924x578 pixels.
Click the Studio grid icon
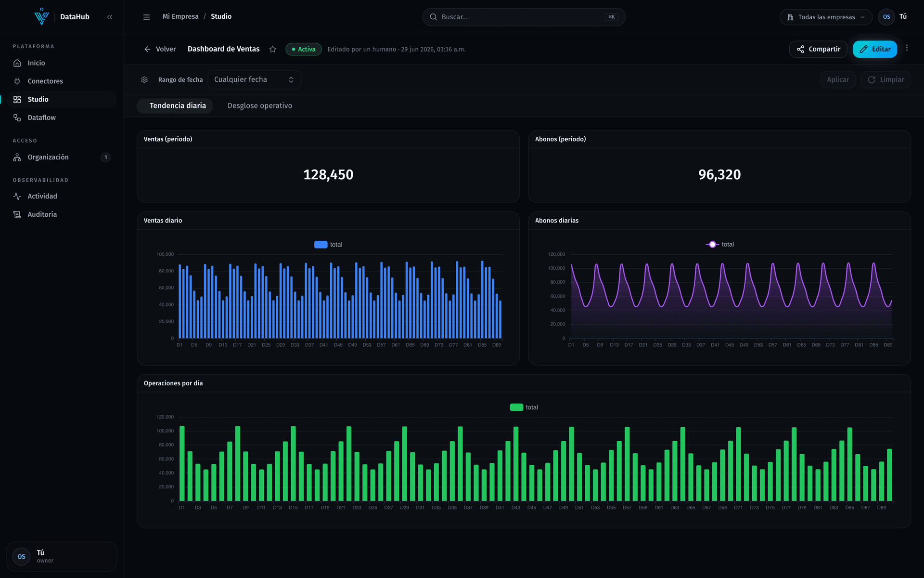click(17, 99)
